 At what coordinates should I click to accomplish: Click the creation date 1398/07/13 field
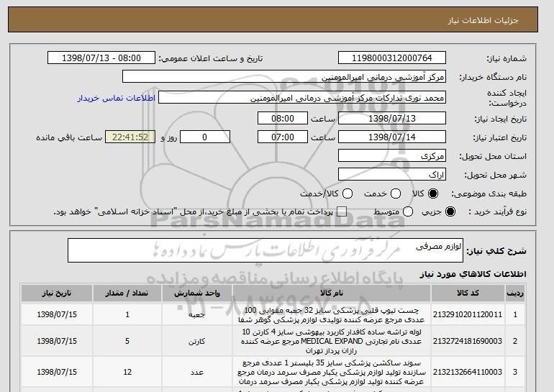pyautogui.click(x=392, y=118)
